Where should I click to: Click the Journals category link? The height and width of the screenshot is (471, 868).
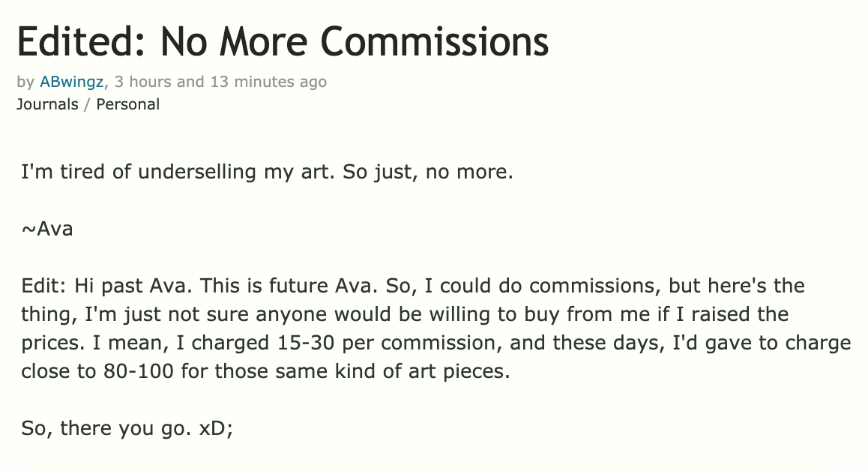pyautogui.click(x=47, y=104)
